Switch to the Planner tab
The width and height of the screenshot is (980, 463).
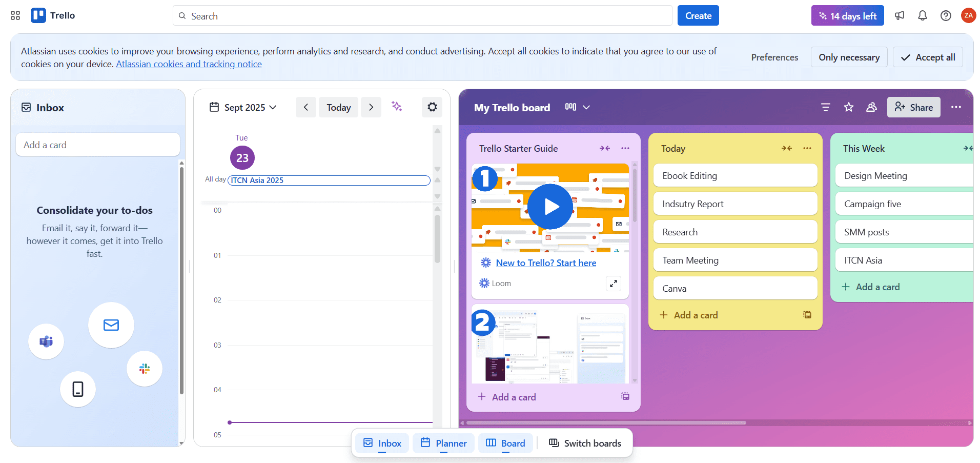(x=443, y=443)
